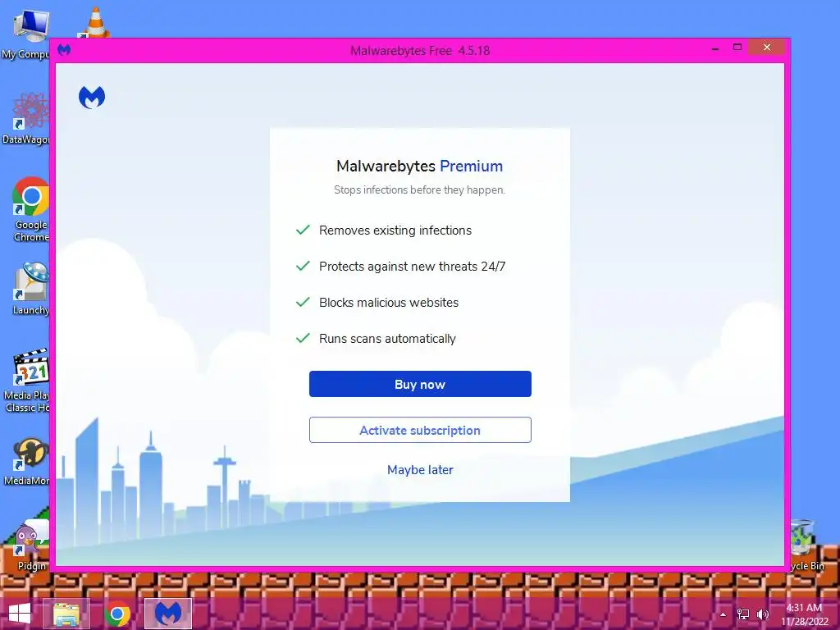Choose Maybe later link
The image size is (840, 630).
420,470
